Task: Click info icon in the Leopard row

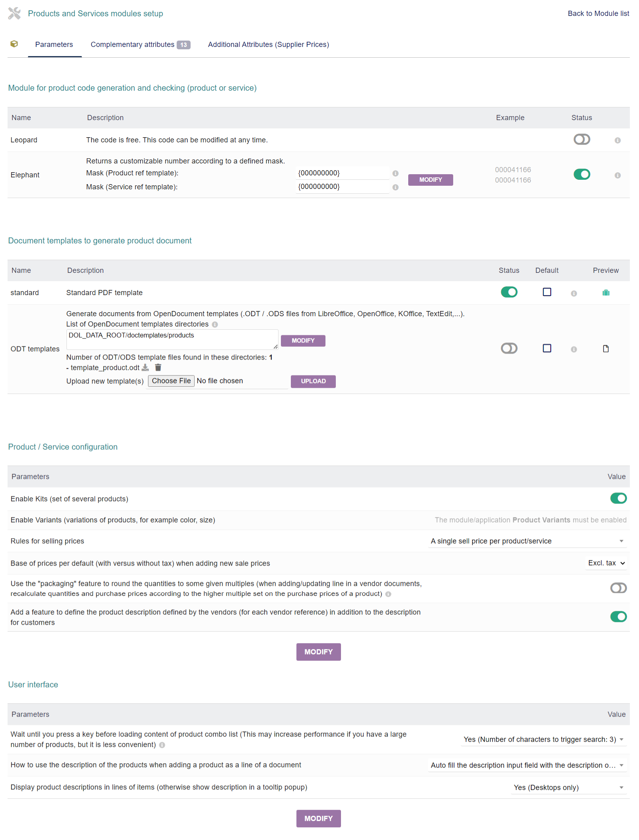Action: (x=617, y=140)
